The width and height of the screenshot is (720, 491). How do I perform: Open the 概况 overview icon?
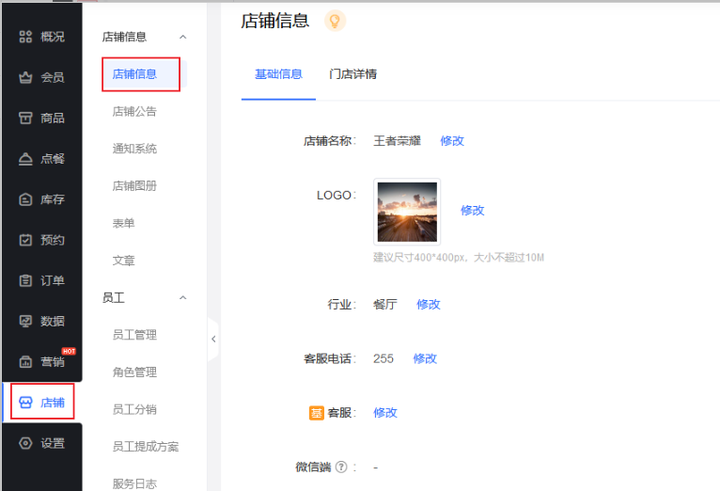point(26,37)
